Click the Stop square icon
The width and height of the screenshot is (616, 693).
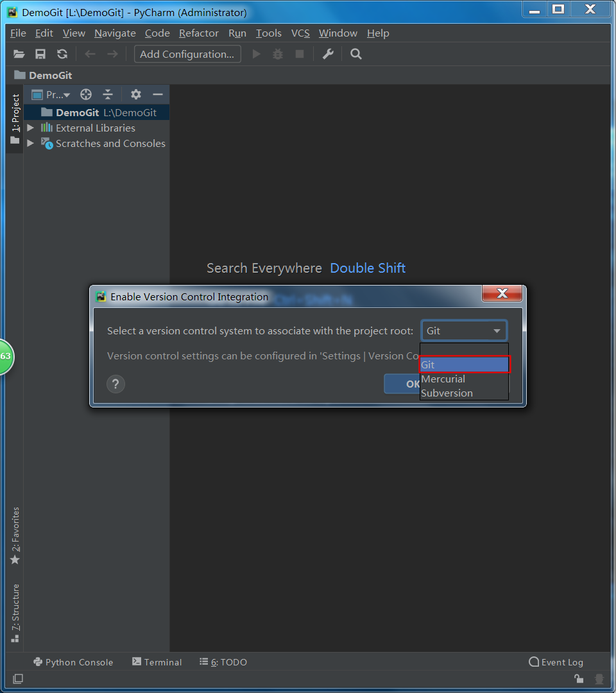[300, 54]
